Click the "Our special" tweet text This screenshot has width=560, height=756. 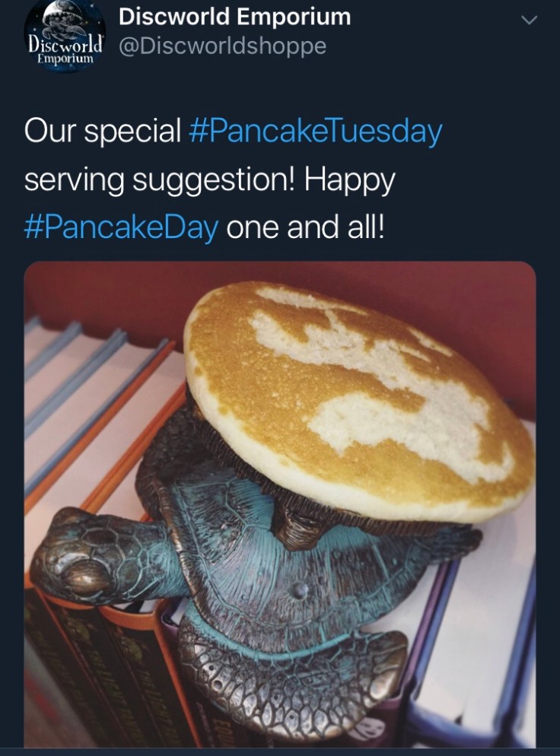[103, 131]
